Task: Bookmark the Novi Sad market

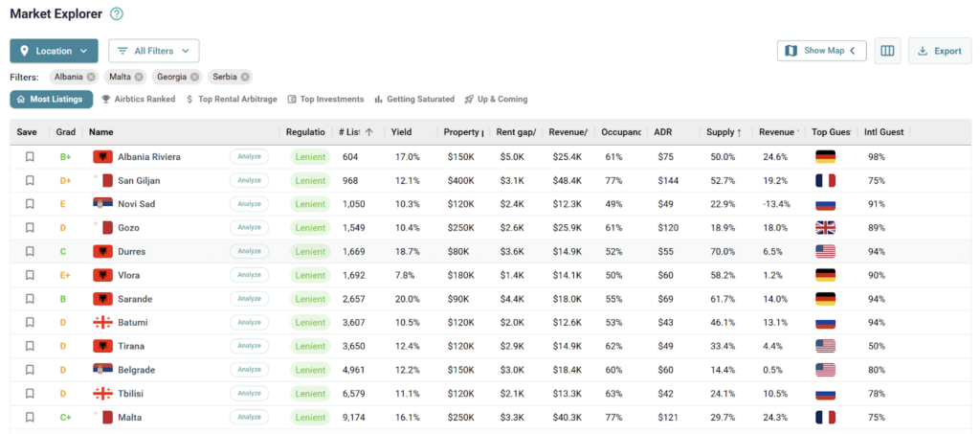Action: 30,204
